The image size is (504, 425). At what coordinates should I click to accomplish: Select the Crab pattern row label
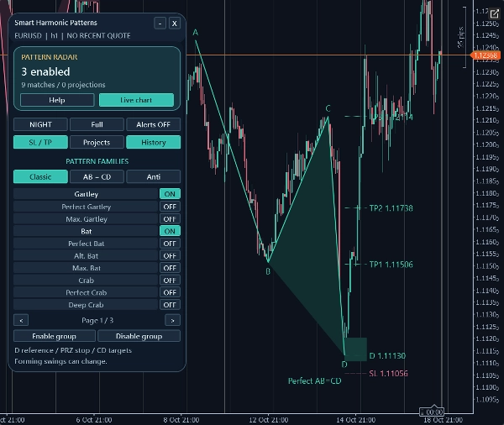[x=86, y=281]
